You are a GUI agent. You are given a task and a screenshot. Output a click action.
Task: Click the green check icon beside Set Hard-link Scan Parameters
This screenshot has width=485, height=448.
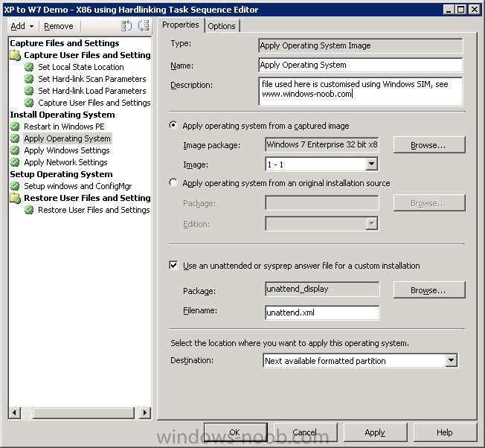pos(29,79)
